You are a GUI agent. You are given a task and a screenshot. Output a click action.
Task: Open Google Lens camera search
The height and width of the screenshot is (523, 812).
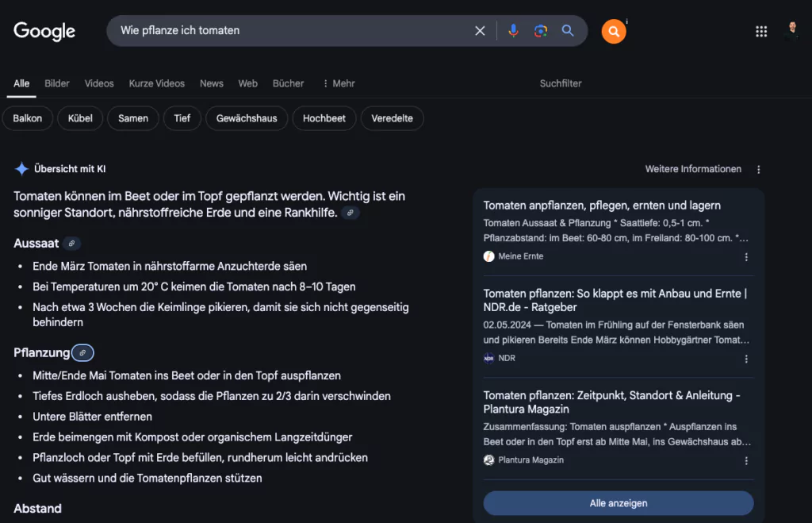(541, 30)
